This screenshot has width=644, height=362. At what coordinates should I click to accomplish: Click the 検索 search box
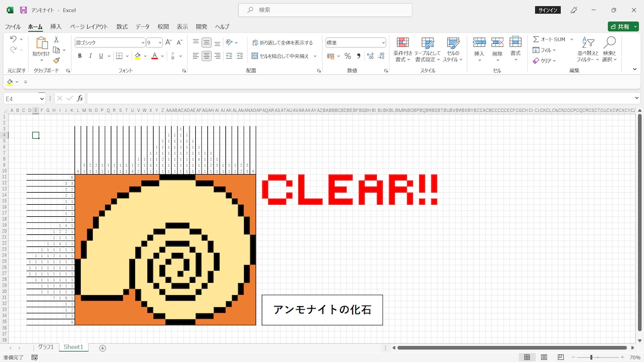[325, 10]
